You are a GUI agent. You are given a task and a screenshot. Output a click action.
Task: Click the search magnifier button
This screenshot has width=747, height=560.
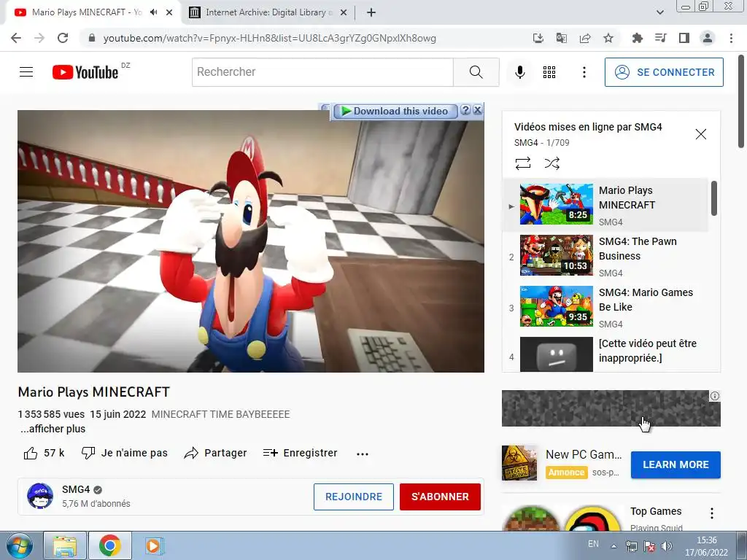tap(476, 72)
